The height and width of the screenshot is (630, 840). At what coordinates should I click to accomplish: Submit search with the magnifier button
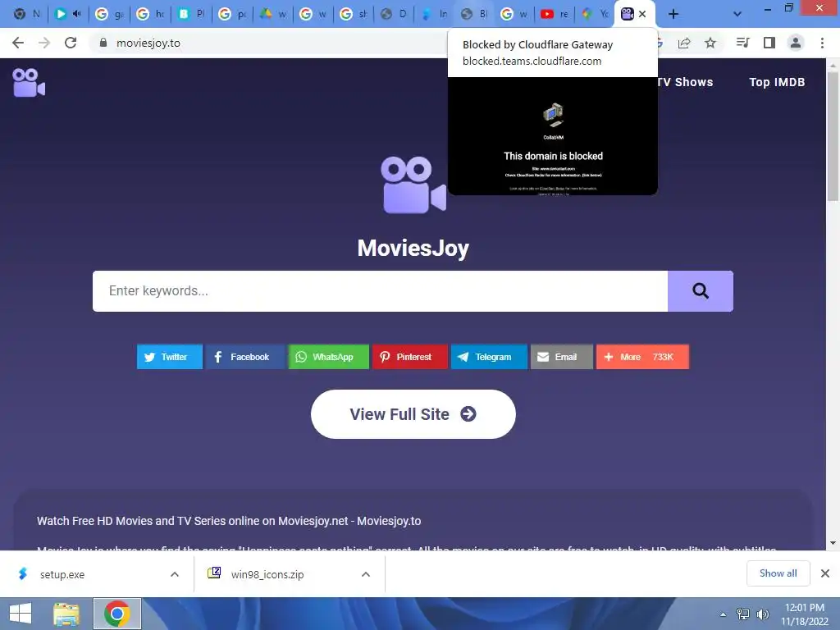701,291
